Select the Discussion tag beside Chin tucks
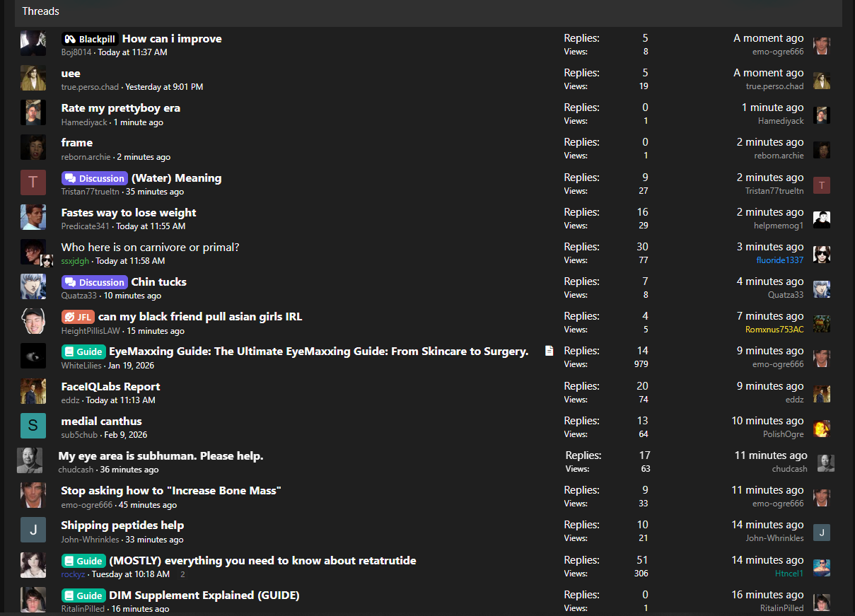The image size is (855, 616). click(95, 282)
